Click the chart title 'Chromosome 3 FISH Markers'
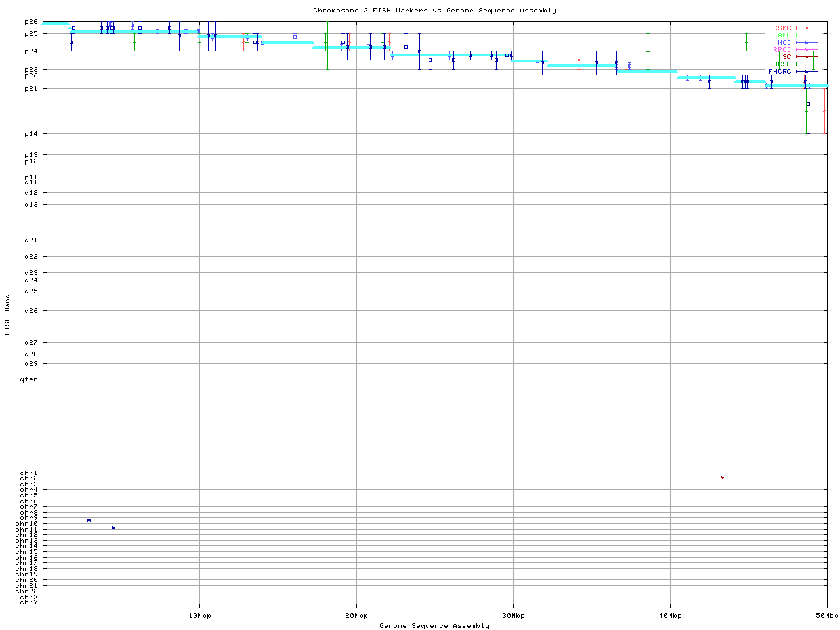 434,10
